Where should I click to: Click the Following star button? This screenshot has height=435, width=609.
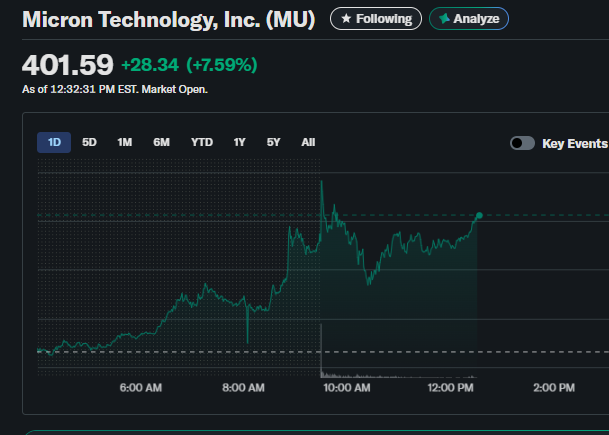pos(376,19)
